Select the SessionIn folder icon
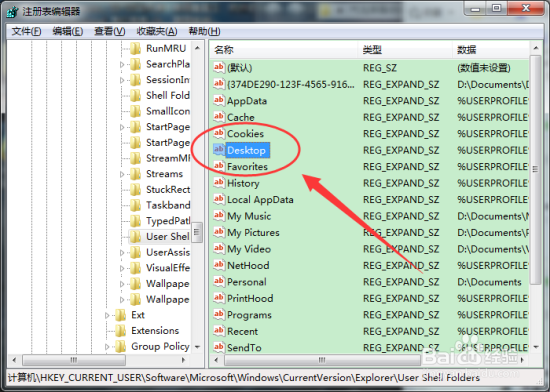The width and height of the screenshot is (550, 392). 135,80
